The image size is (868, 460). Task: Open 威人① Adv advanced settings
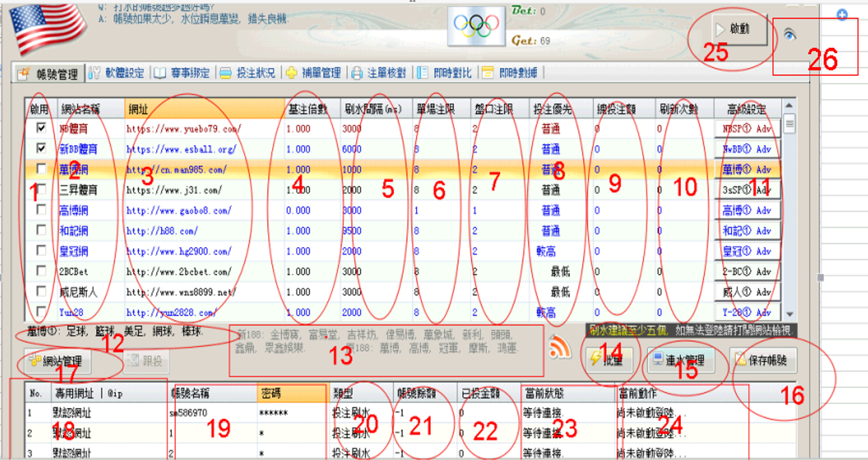pos(747,292)
